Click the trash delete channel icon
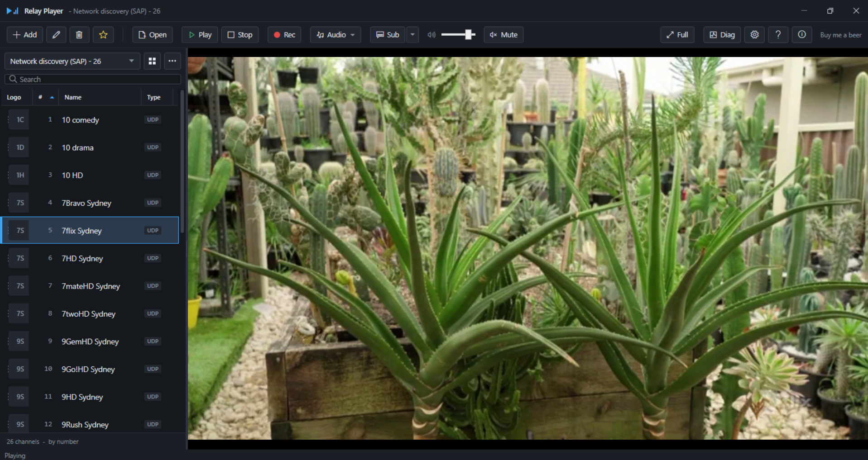The width and height of the screenshot is (868, 460). click(79, 35)
